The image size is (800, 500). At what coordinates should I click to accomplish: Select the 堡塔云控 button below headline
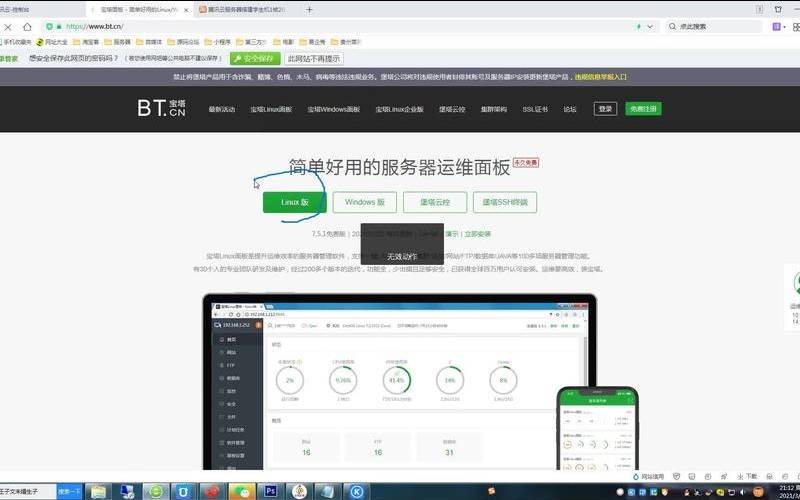coord(435,202)
